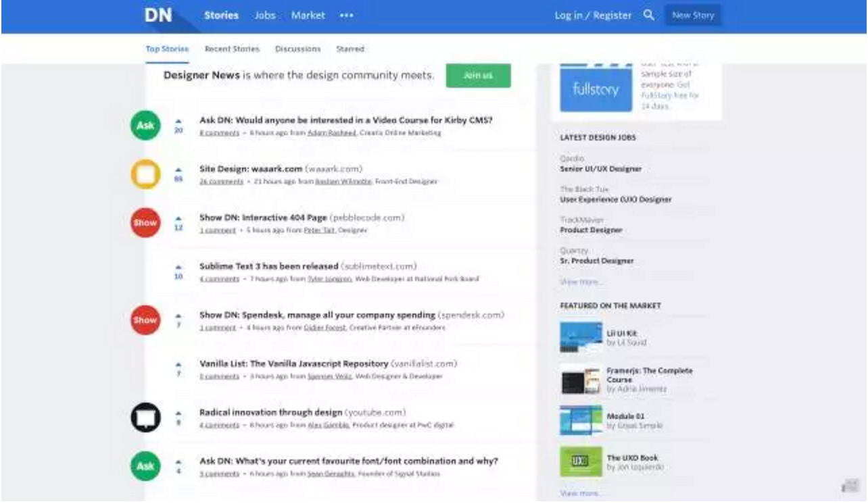
Task: Upvote the Interactive 404 Page story
Action: coord(178,219)
